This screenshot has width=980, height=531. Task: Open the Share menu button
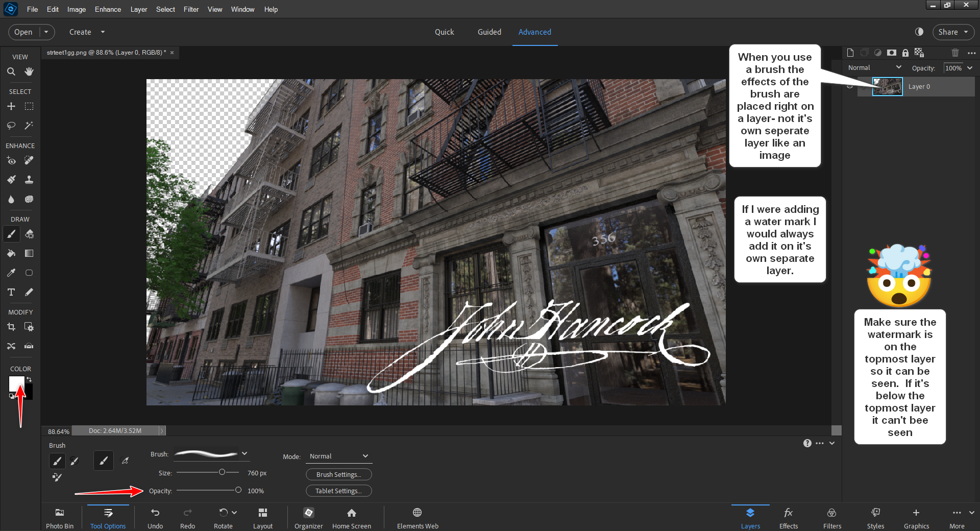tap(952, 32)
